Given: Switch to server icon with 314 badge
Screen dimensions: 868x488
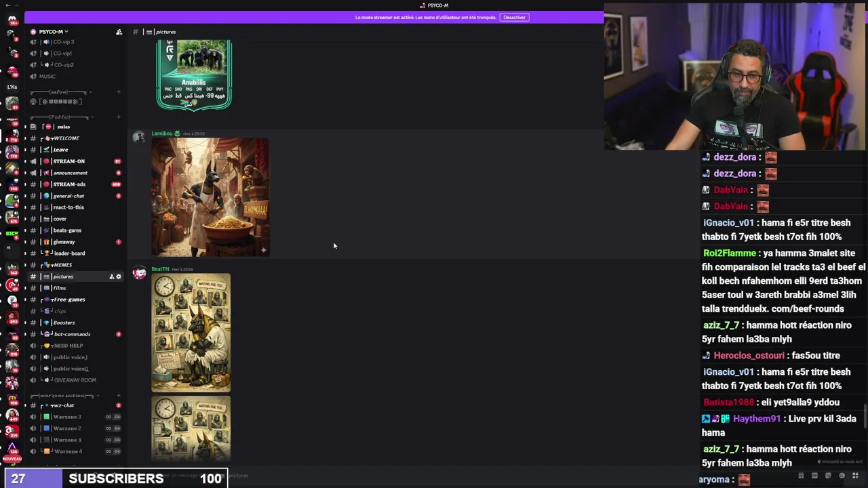Looking at the screenshot, I should tap(12, 430).
